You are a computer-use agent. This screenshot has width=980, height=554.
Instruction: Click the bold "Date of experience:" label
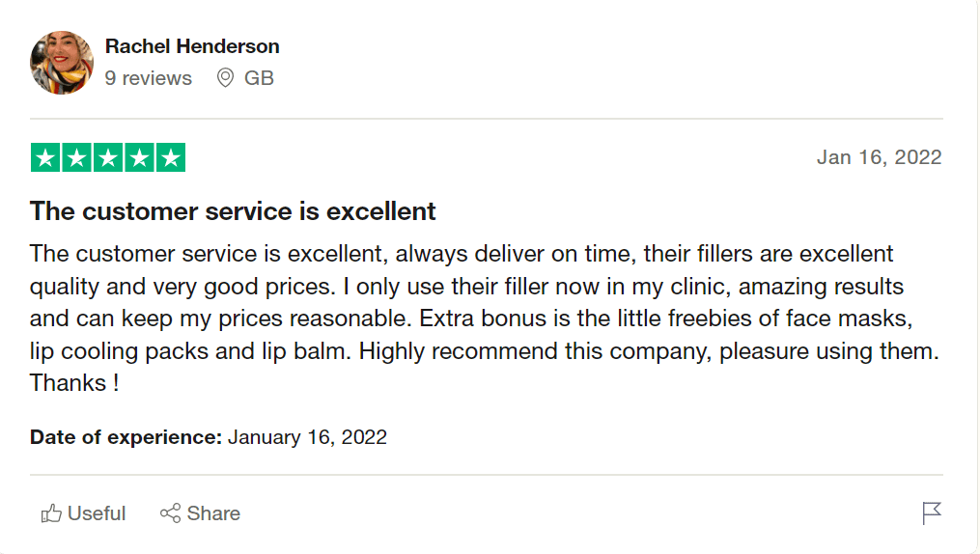point(126,437)
